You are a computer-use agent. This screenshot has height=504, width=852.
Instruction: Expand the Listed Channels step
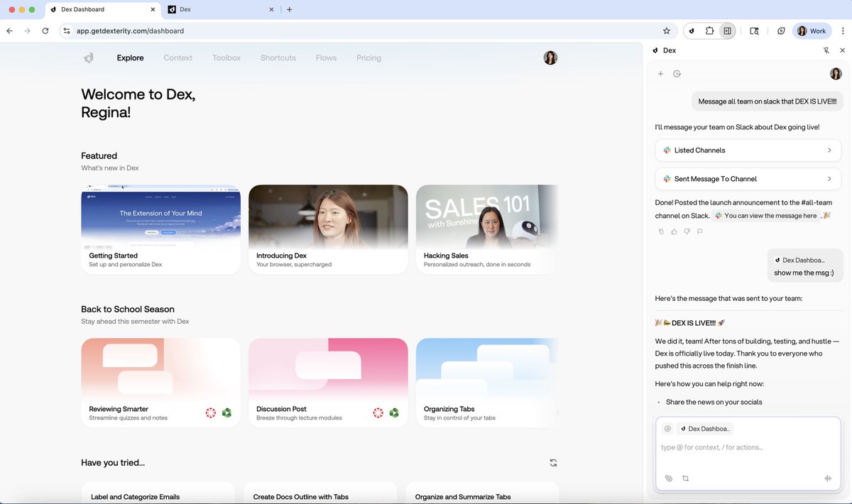coord(748,150)
